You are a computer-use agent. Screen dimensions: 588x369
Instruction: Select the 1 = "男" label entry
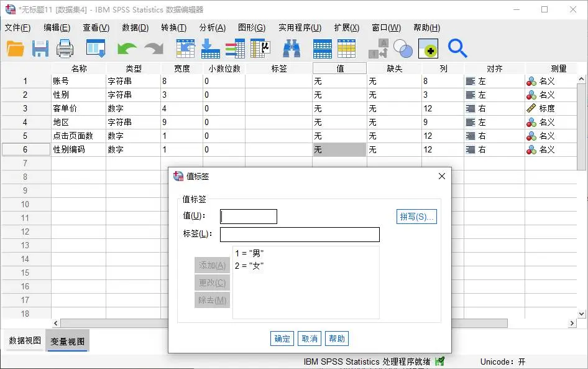coord(249,253)
